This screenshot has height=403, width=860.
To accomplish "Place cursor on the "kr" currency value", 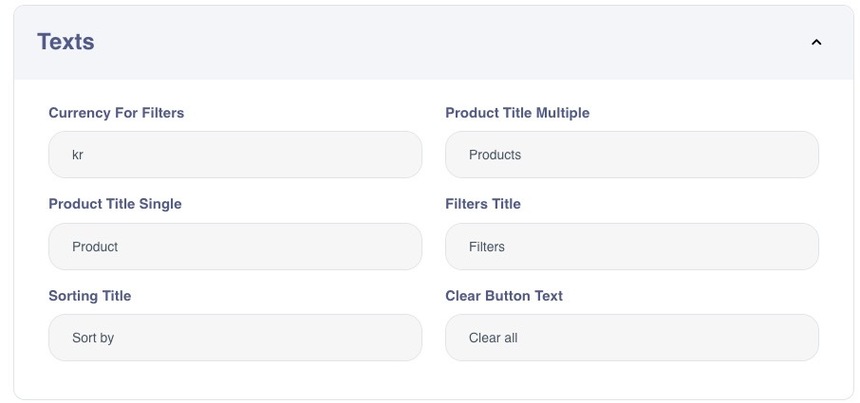I will [x=78, y=155].
